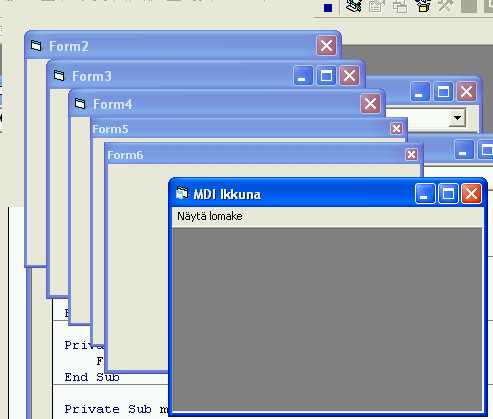Viewport: 493px width, 419px height.
Task: Open the Object Browser toolbar icon
Action: pyautogui.click(x=423, y=6)
